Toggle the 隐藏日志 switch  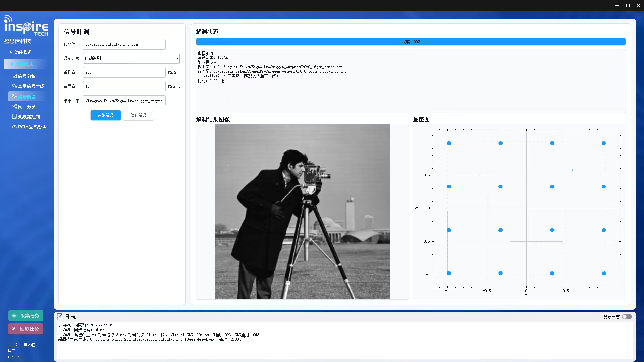[627, 317]
